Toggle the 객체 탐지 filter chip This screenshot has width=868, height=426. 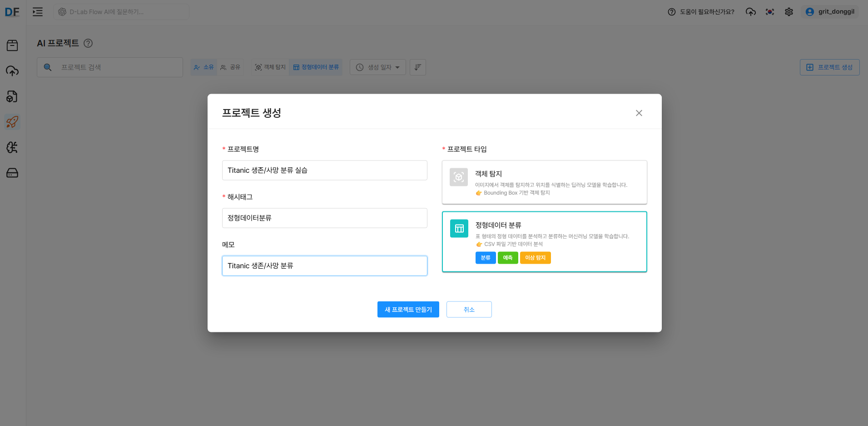pyautogui.click(x=270, y=67)
